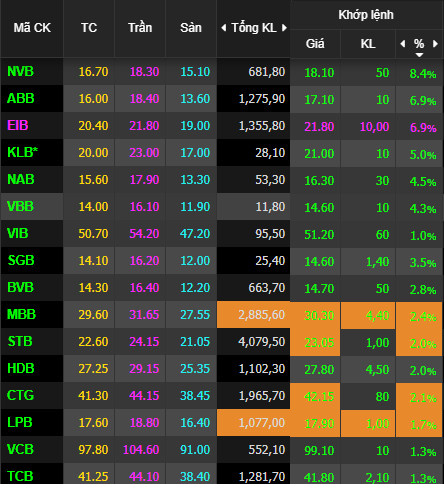The height and width of the screenshot is (484, 444).
Task: Open stock symbol HDB
Action: tap(21, 368)
